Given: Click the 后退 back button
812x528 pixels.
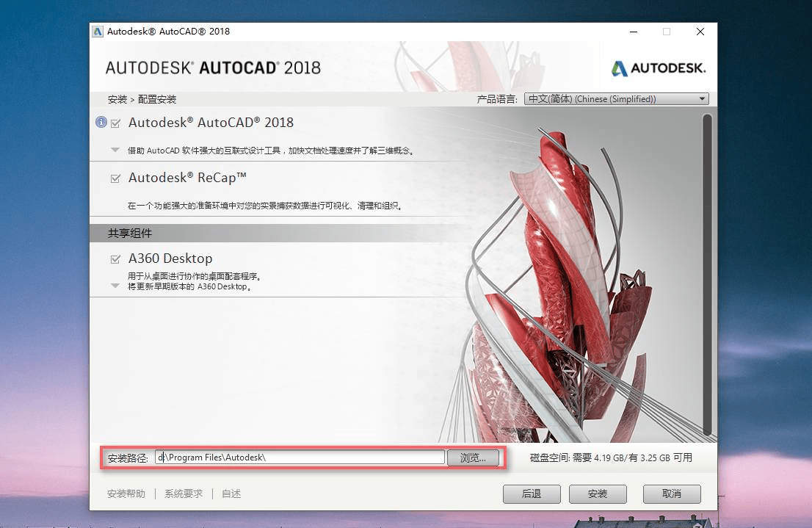Looking at the screenshot, I should (x=531, y=493).
